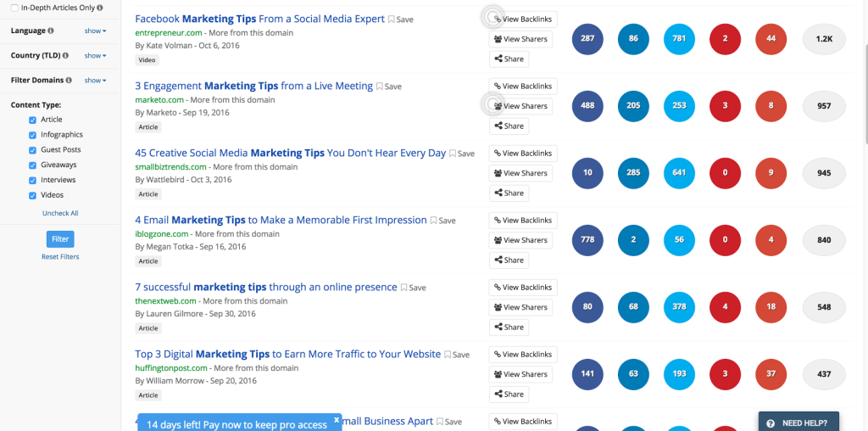868x431 pixels.
Task: Save the 45 Creative Social Media Marketing Tips article
Action: [x=462, y=154]
